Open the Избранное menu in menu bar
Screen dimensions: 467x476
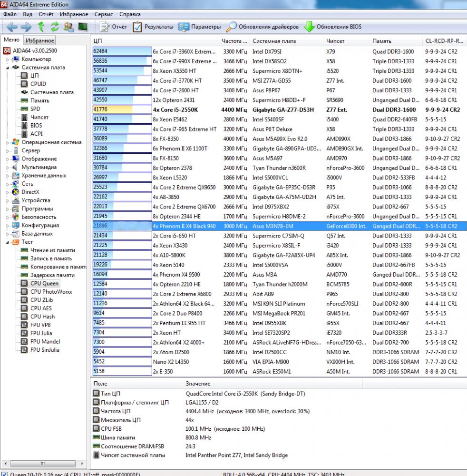[74, 14]
